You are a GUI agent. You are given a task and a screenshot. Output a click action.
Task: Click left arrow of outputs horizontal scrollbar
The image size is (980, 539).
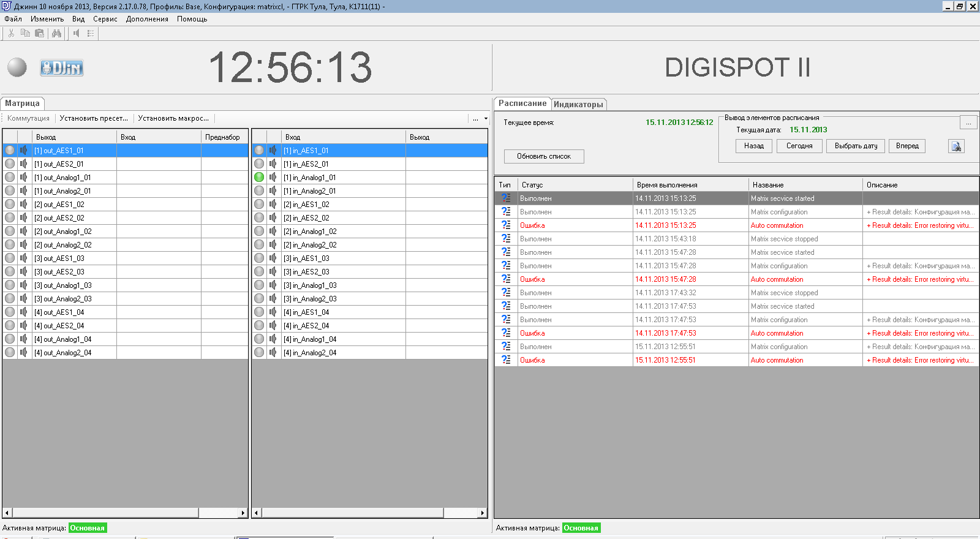(x=7, y=513)
